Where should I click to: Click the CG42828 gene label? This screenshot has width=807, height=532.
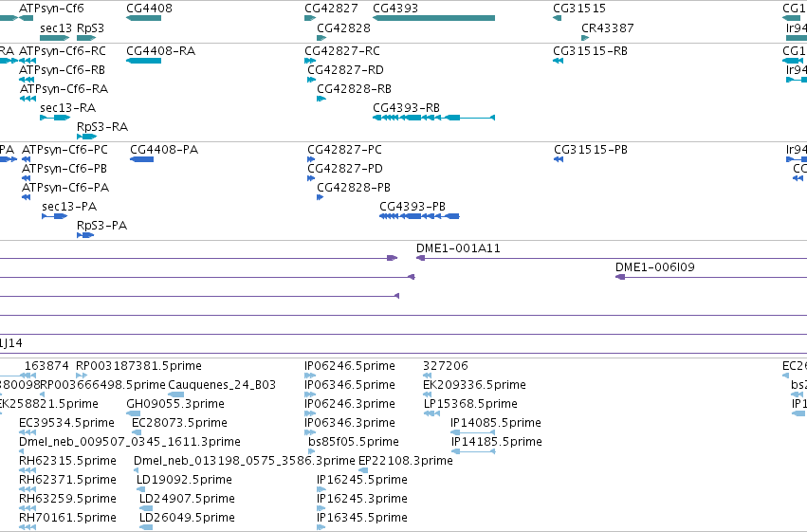click(x=343, y=28)
